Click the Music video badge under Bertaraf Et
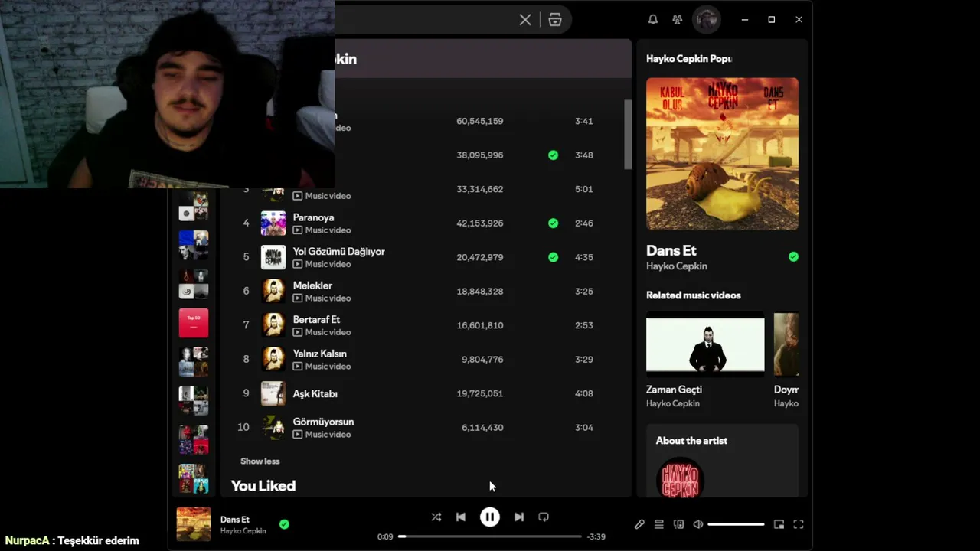980x551 pixels. [x=322, y=332]
